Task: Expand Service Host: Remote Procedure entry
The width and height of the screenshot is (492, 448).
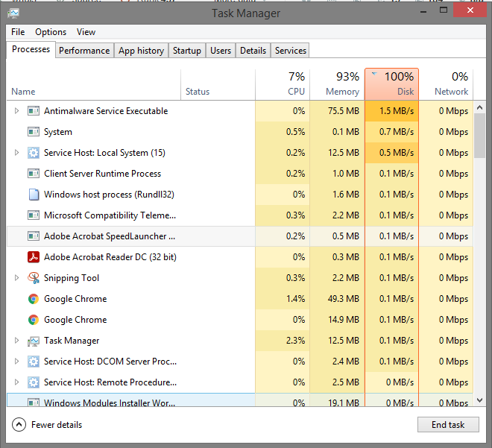Action: click(16, 382)
